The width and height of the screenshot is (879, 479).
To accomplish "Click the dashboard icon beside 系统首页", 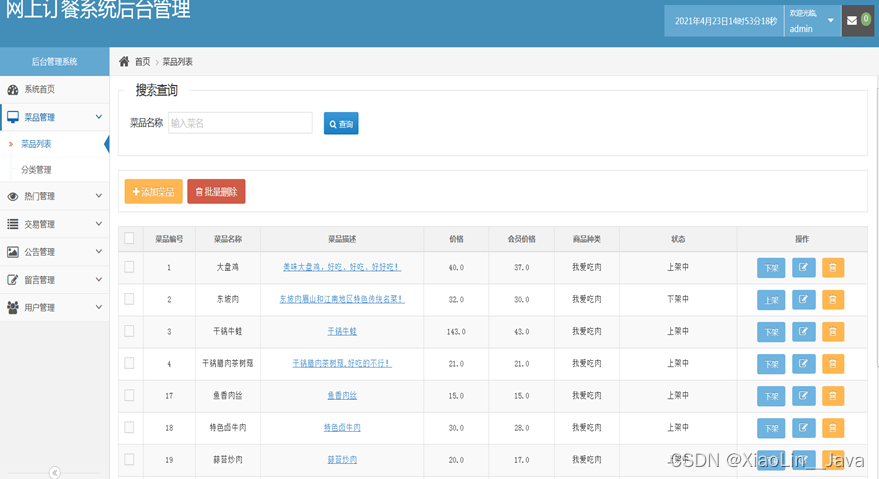I will [x=12, y=89].
